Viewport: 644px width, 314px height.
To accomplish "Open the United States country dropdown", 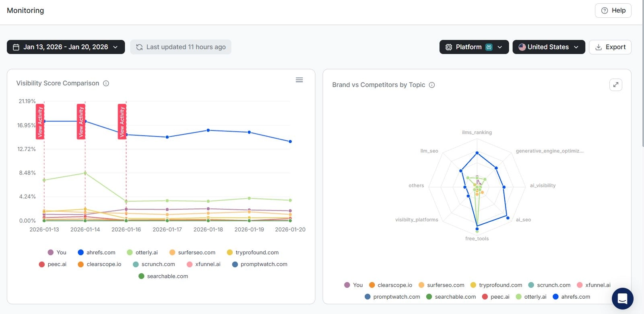I will coord(548,47).
